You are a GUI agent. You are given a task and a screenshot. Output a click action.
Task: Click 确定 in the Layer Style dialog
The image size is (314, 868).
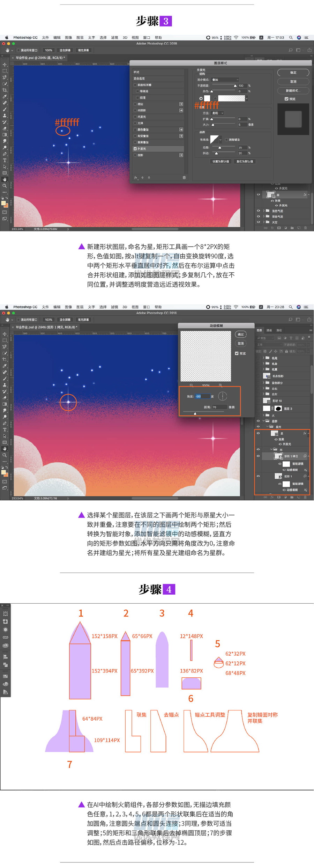293,73
